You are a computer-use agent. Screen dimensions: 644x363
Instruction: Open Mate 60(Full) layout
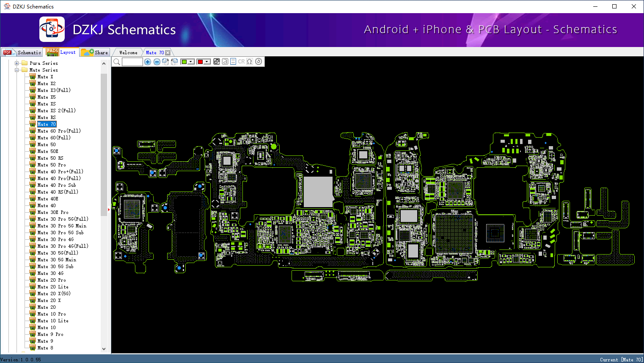[x=54, y=138]
